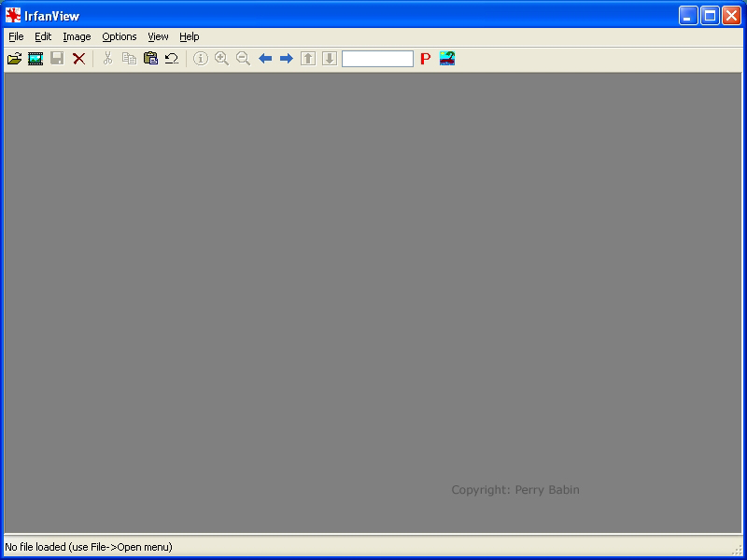Click the toolbar text input box
This screenshot has height=560, width=747.
point(377,59)
